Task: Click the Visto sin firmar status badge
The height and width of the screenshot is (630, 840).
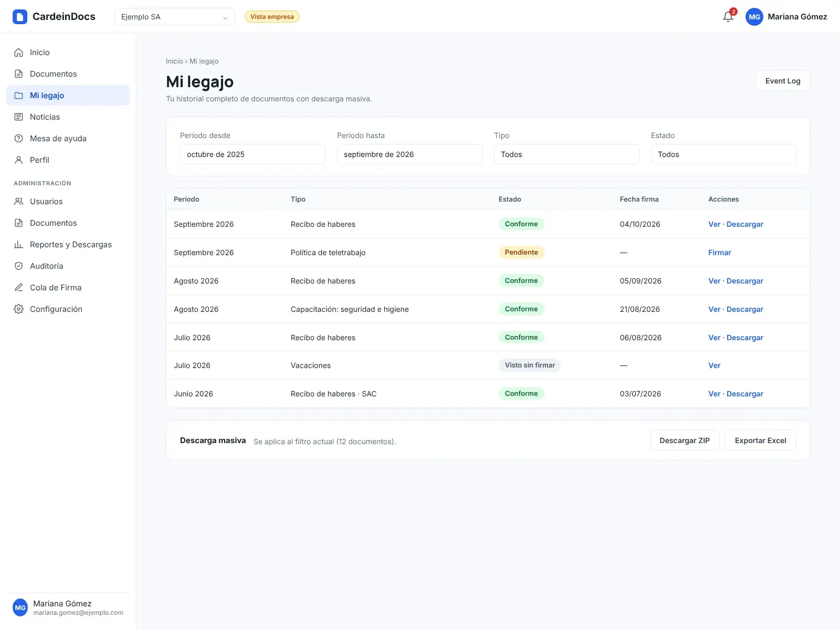Action: [x=530, y=365]
